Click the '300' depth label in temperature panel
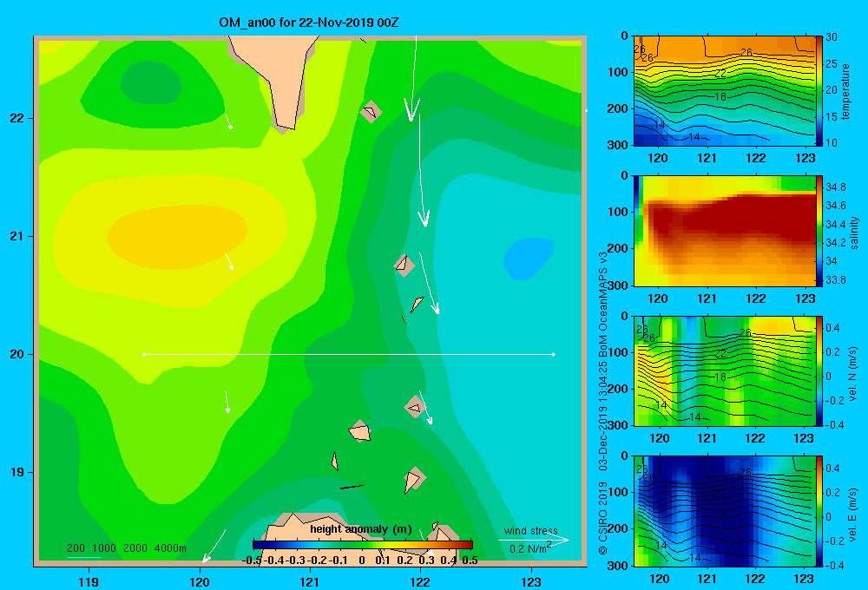Viewport: 868px width, 590px height. click(x=617, y=145)
